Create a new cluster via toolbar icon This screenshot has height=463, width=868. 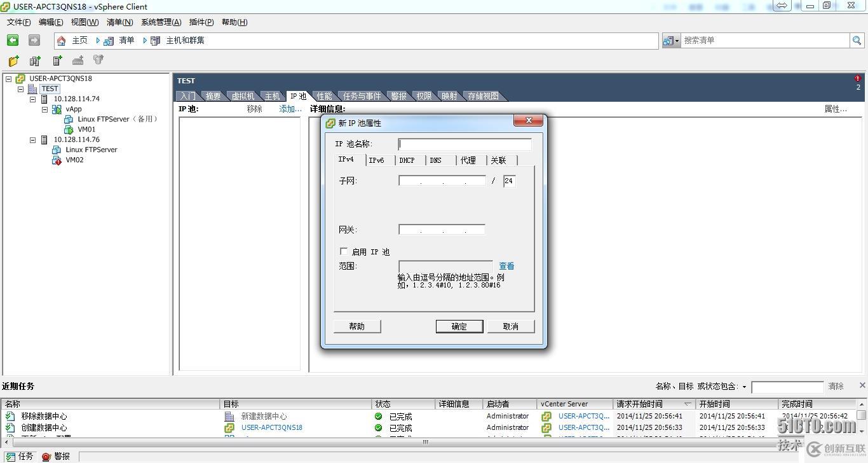click(x=35, y=60)
